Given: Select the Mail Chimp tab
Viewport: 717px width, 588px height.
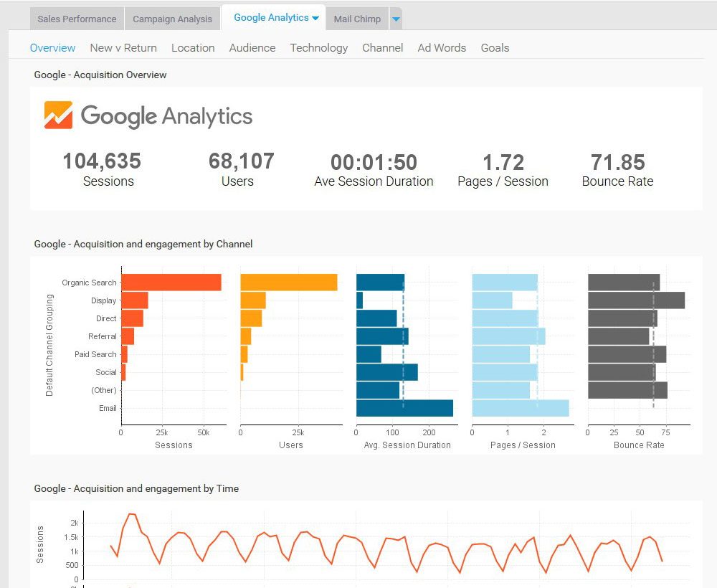Looking at the screenshot, I should pos(357,19).
